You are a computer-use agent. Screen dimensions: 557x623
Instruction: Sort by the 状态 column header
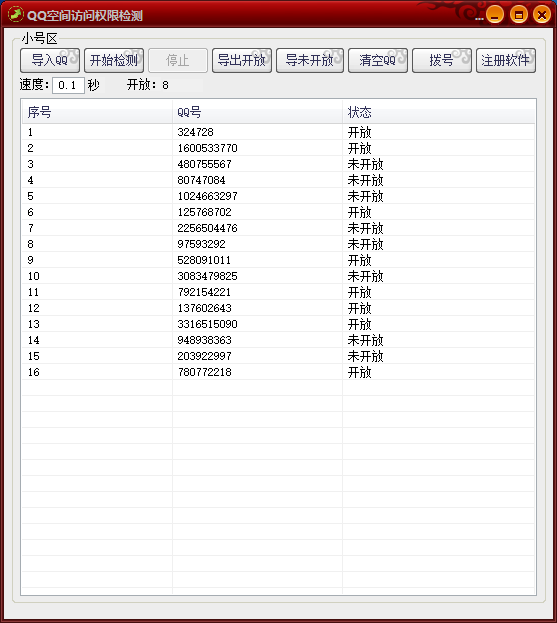(438, 112)
